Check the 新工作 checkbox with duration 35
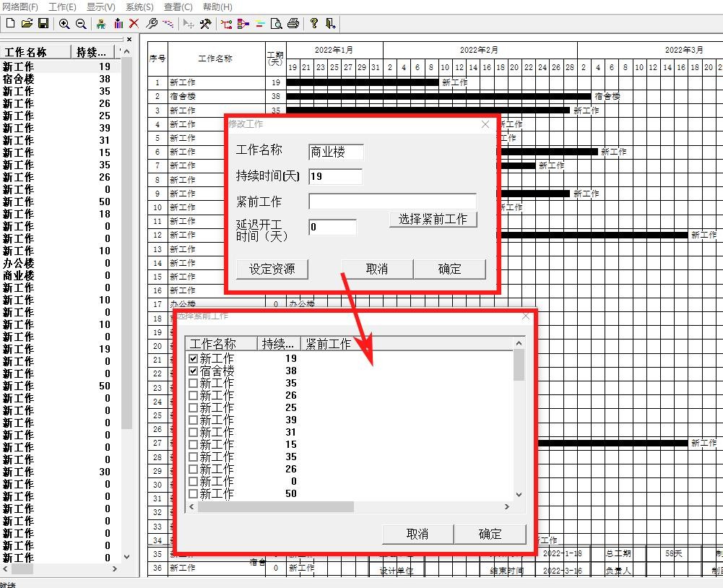This screenshot has height=588, width=723. point(193,383)
